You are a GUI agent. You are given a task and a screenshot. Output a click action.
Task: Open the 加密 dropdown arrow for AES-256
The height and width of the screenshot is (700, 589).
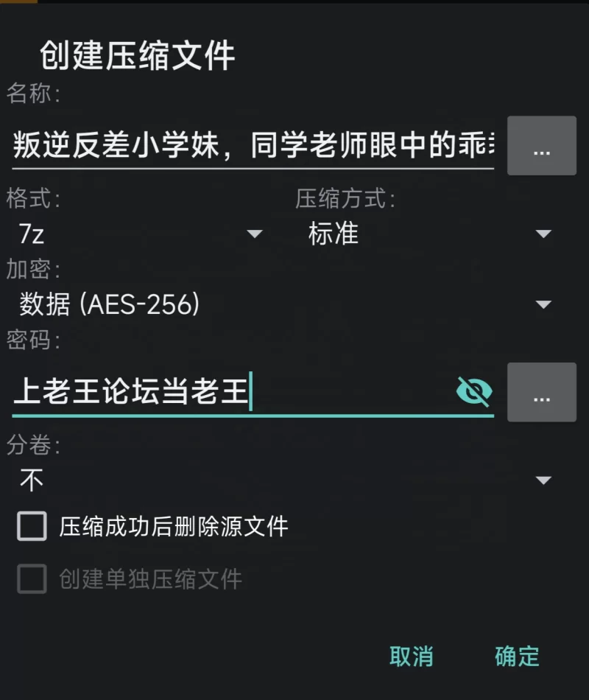(x=543, y=304)
